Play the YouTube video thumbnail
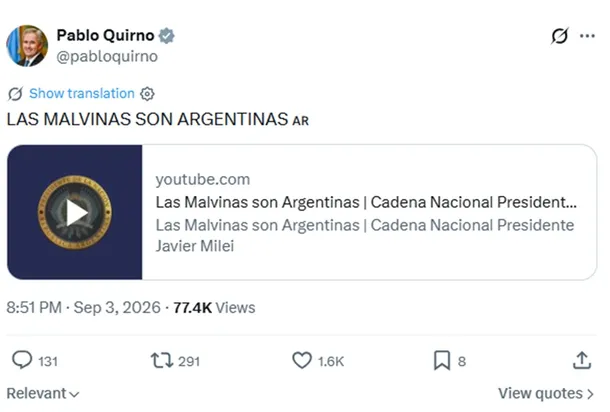The image size is (610, 412). click(75, 212)
